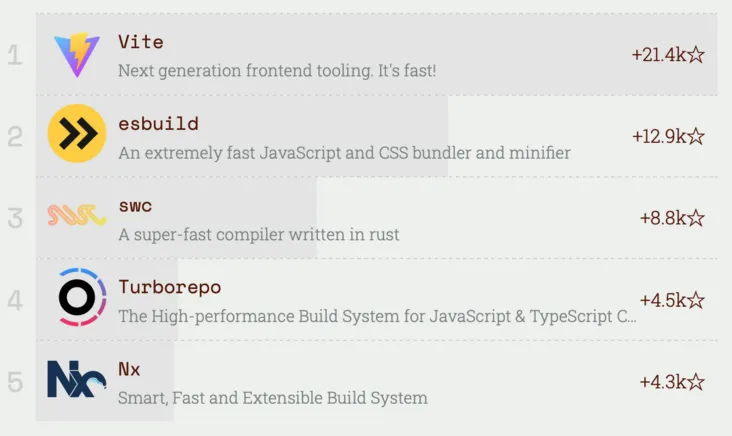Click Turborepo's +4.5k star count
The width and height of the screenshot is (732, 436).
coord(672,299)
